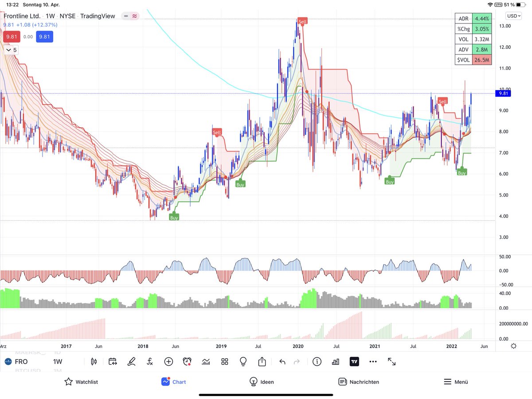Tap the VPN badge in status bar
Image resolution: width=532 pixels, height=399 pixels.
click(x=498, y=4)
